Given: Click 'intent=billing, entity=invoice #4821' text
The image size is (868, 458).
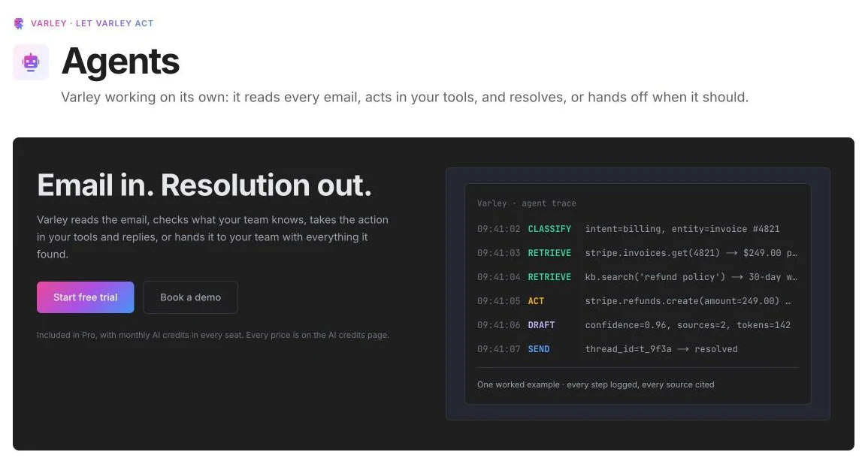Looking at the screenshot, I should [x=682, y=229].
